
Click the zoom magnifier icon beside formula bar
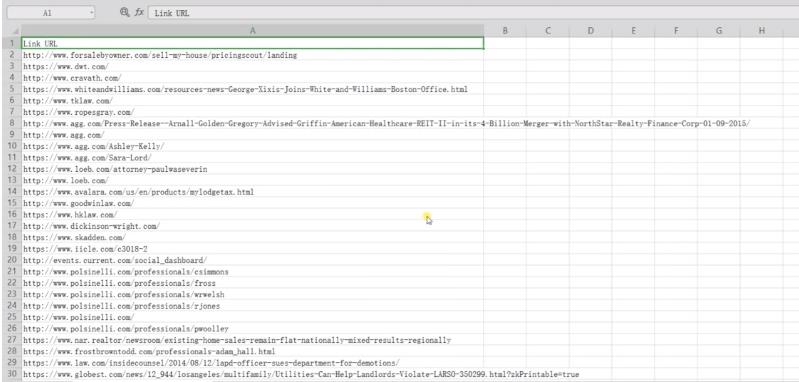(124, 13)
